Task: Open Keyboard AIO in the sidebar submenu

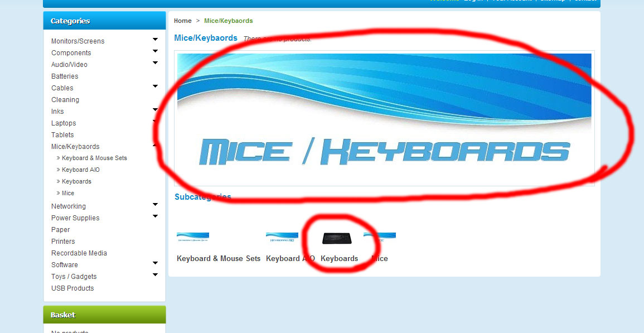Action: click(80, 170)
